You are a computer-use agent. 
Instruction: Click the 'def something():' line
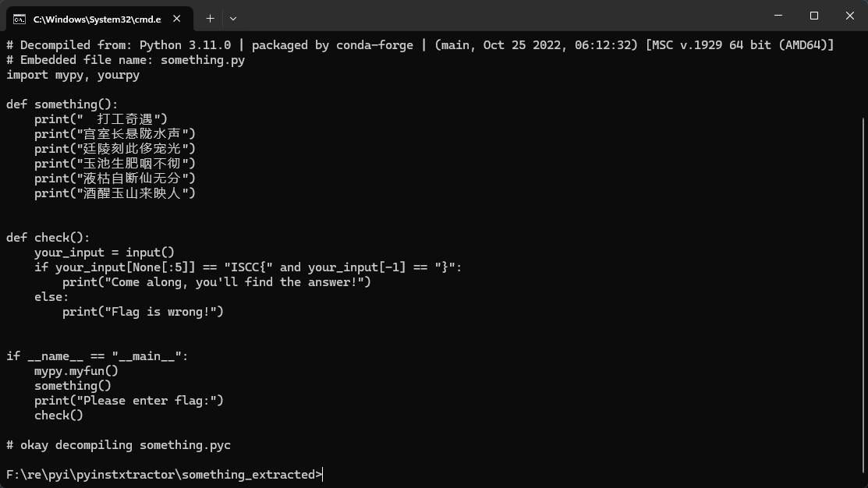[x=62, y=104]
